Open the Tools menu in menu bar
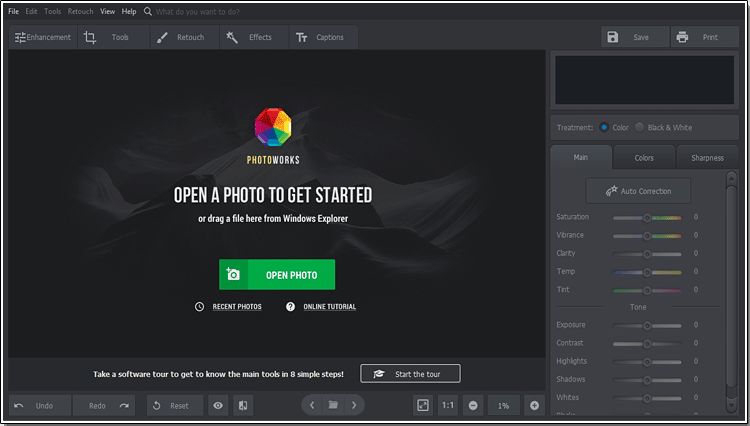The image size is (750, 426). click(53, 11)
